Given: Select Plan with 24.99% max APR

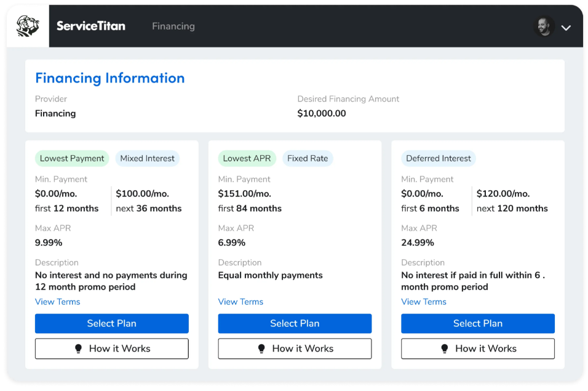Looking at the screenshot, I should click(x=477, y=323).
